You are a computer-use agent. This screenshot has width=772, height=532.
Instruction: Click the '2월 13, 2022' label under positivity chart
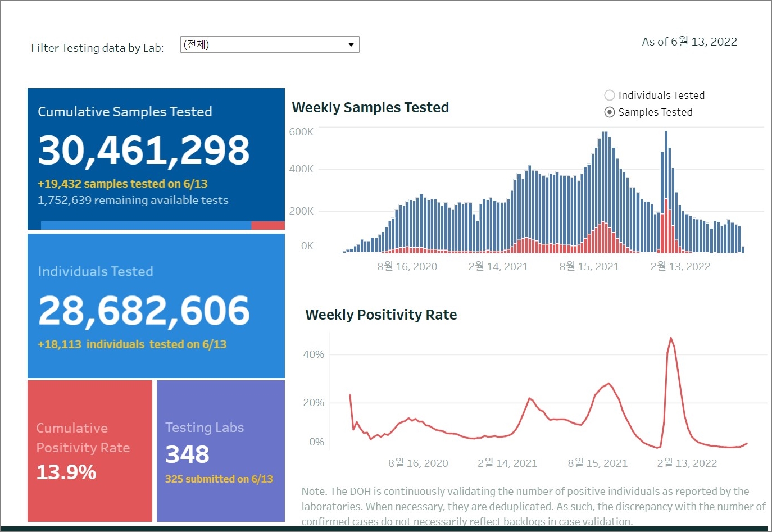(687, 463)
